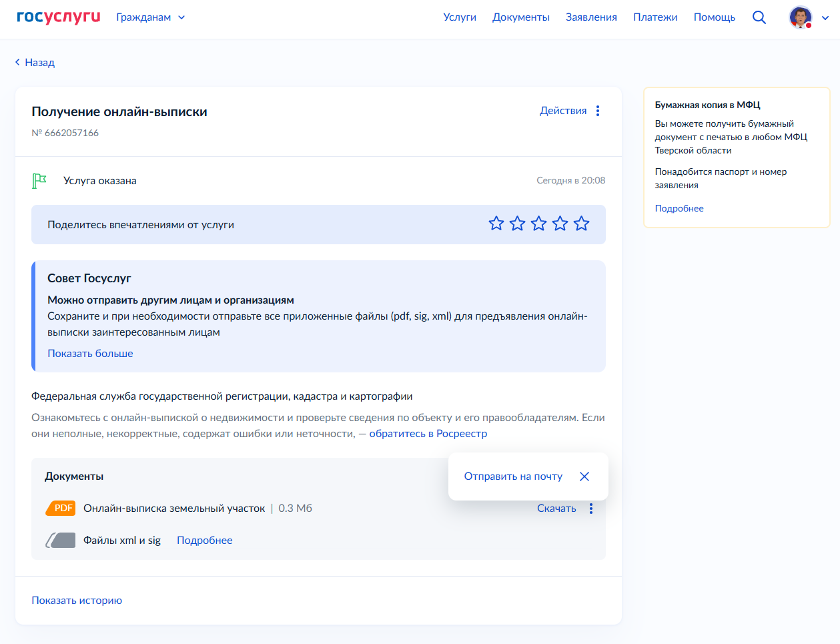Viewport: 840px width, 644px height.
Task: Expand the profile menu chevron
Action: pos(825,18)
